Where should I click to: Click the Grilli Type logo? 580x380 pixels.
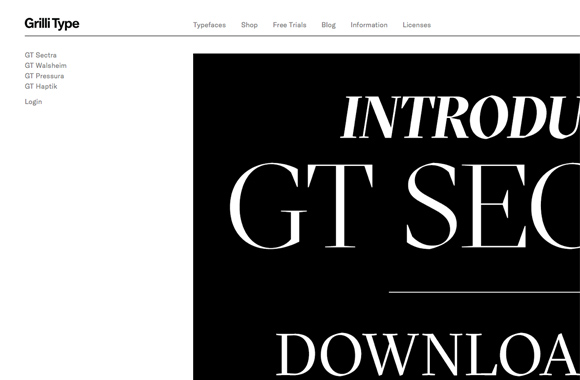(x=52, y=24)
